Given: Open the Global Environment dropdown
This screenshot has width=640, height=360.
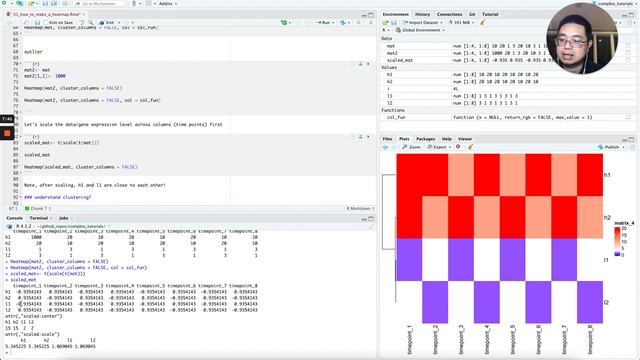Looking at the screenshot, I should (420, 30).
